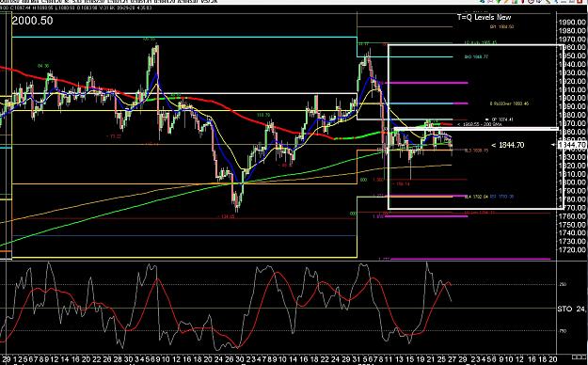Screen dimensions: 588x365
Task: Click the highlighted current price tag on price axis
Action: [x=572, y=145]
